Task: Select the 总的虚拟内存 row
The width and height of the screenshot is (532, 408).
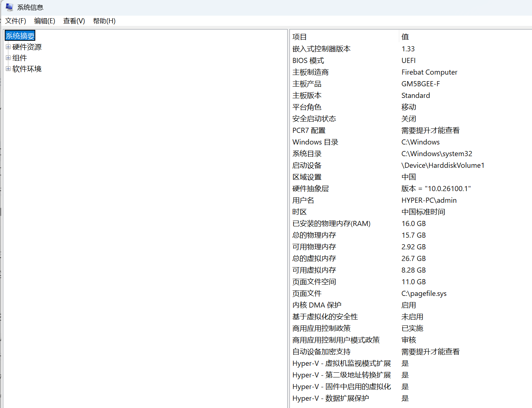Action: tap(411, 258)
